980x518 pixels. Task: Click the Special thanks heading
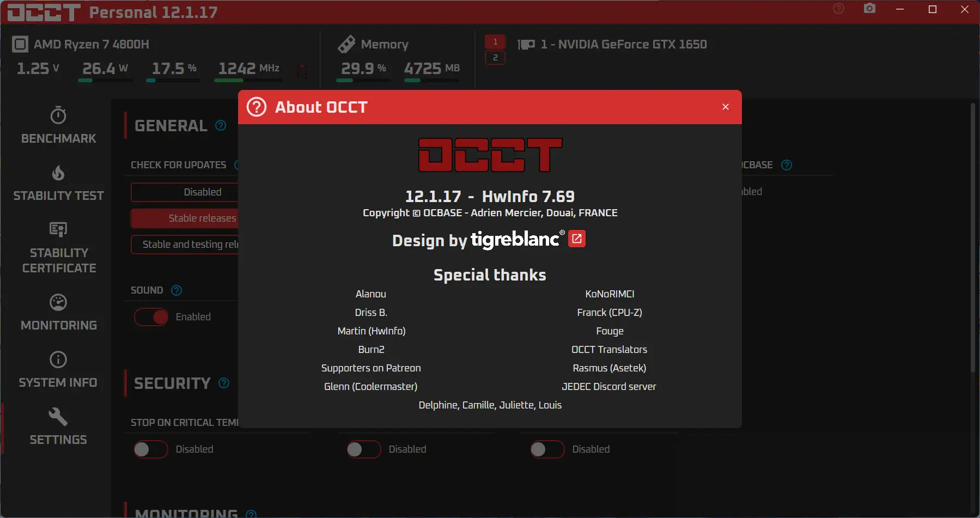coord(490,275)
